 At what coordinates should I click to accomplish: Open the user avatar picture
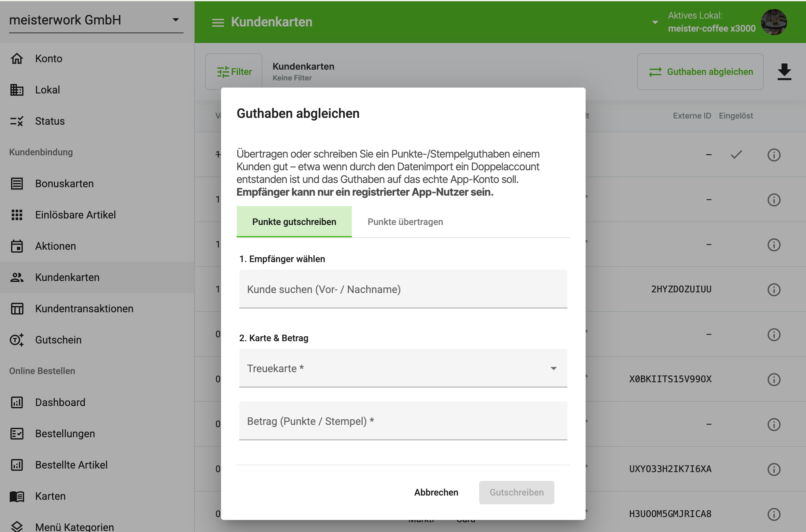click(774, 22)
